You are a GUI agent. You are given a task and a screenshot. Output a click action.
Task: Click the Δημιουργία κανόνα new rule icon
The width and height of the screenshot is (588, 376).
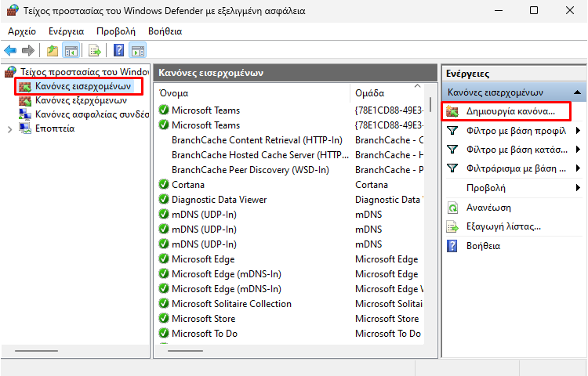point(452,111)
